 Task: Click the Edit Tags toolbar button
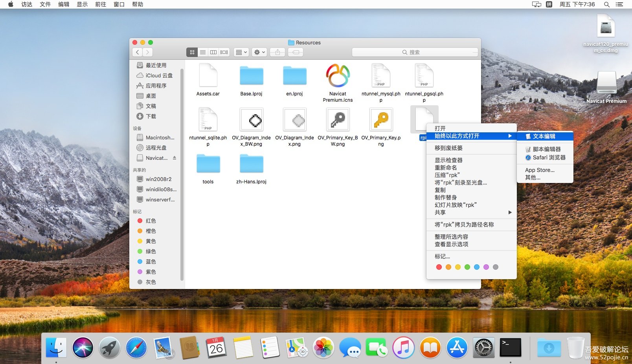click(x=296, y=52)
